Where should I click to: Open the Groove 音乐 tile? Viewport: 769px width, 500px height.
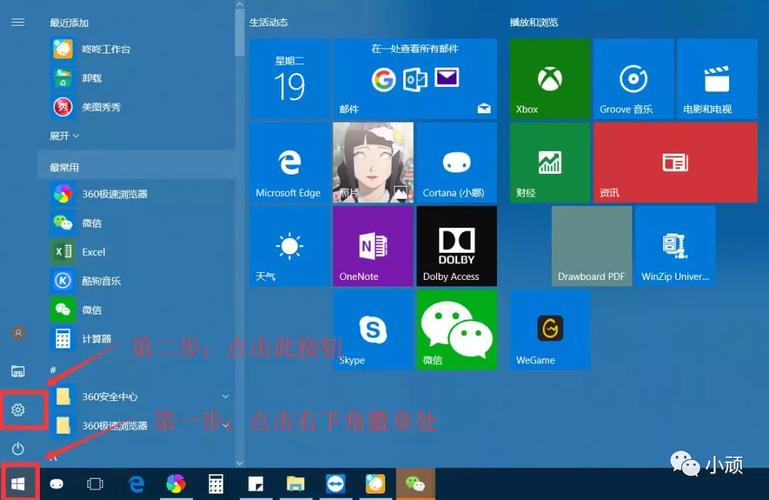[632, 80]
